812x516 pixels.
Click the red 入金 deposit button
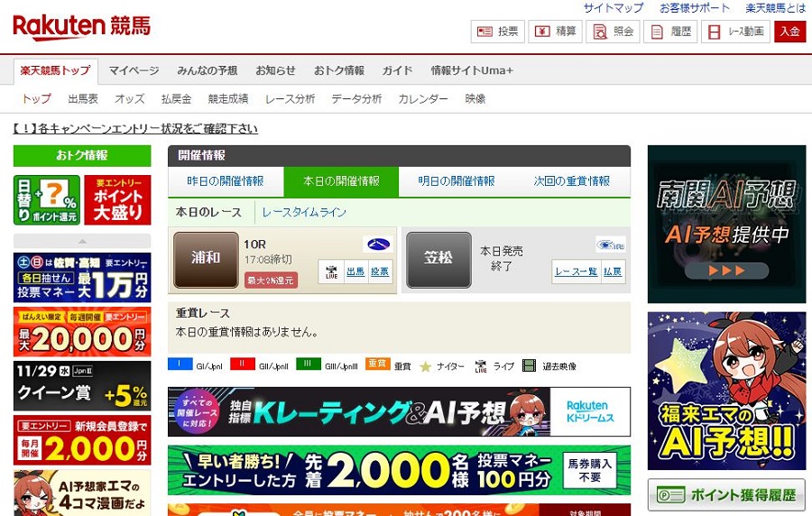[x=790, y=32]
